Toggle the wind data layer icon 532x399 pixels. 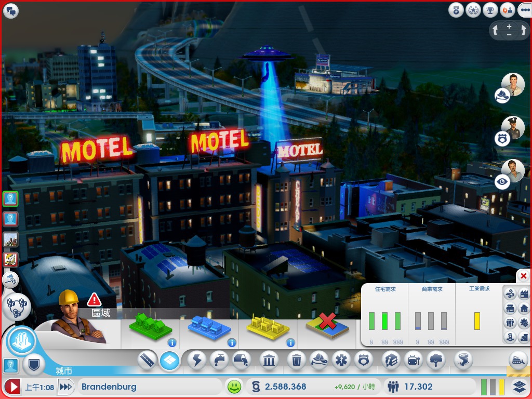pos(510,294)
